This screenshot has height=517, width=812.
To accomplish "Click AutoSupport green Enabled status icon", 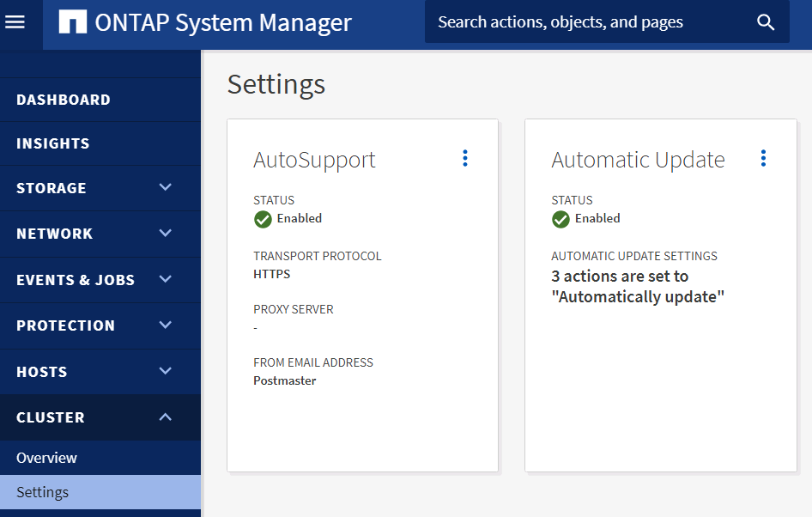I will tap(263, 219).
